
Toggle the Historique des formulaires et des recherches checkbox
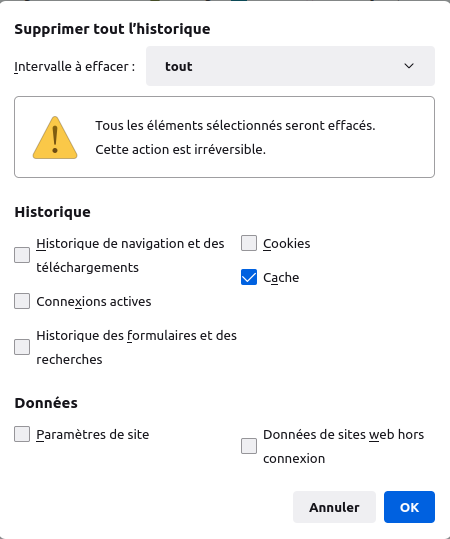pyautogui.click(x=22, y=347)
